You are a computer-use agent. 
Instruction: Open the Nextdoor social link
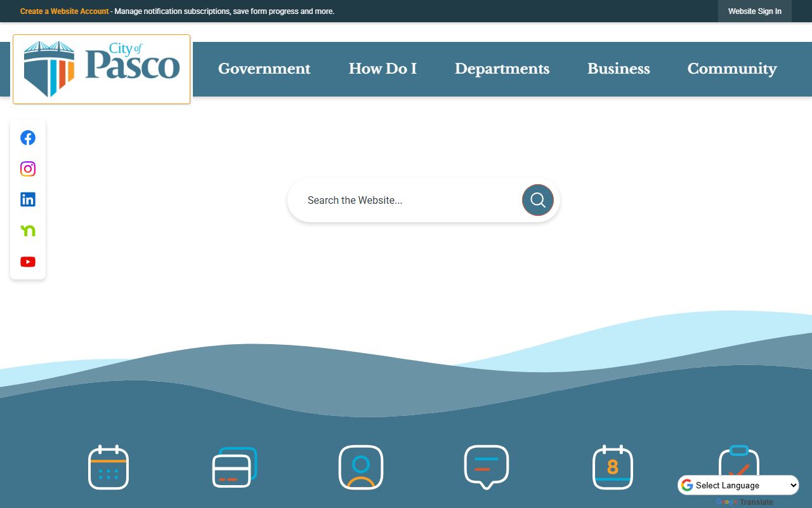click(x=28, y=231)
